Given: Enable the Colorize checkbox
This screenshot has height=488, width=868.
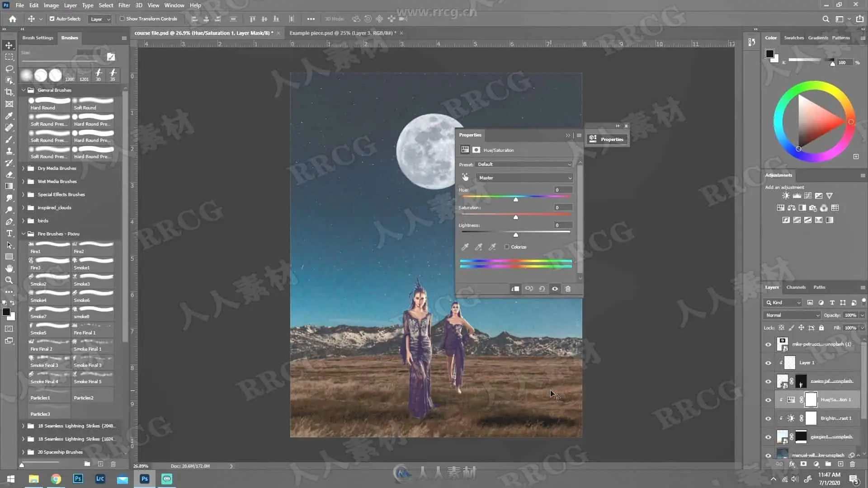Looking at the screenshot, I should tap(507, 247).
